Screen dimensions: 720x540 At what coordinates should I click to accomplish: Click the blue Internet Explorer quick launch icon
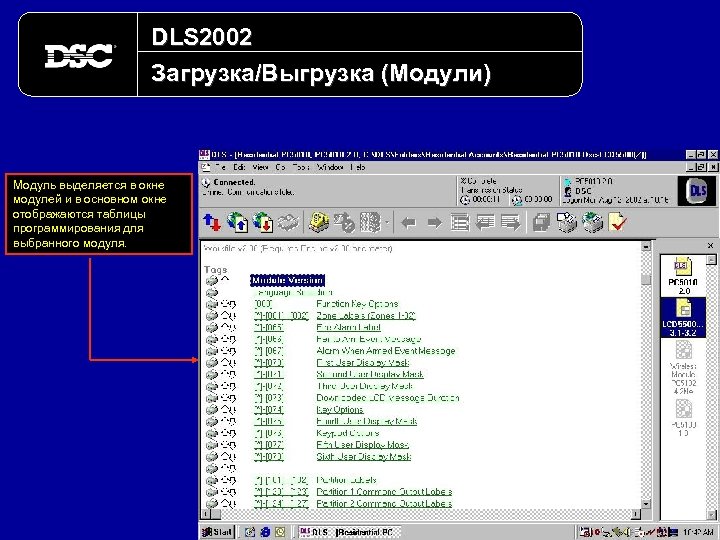(265, 532)
